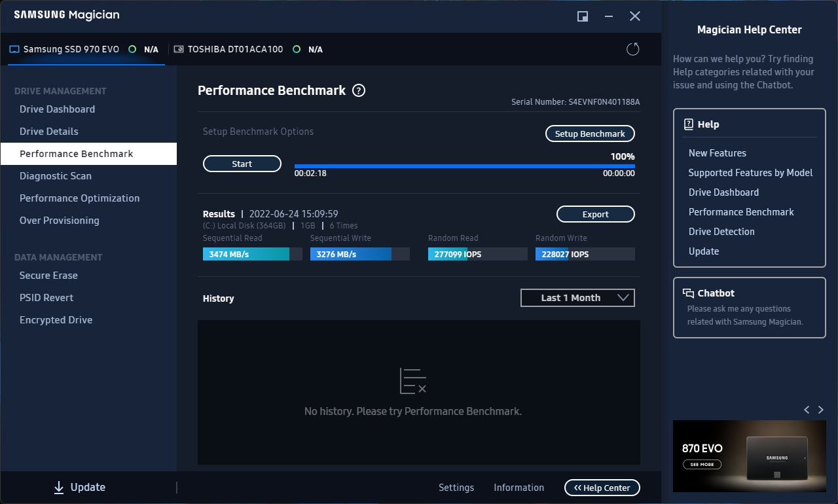Image resolution: width=838 pixels, height=504 pixels.
Task: Select the Samsung SSD 970 EVO drive icon
Action: (x=14, y=48)
